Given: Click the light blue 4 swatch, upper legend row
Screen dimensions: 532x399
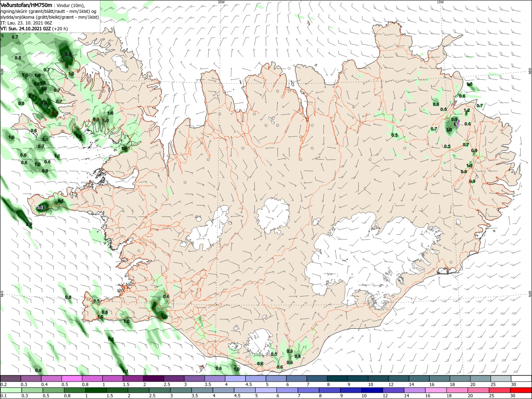Looking at the screenshot, I should click(x=234, y=378).
